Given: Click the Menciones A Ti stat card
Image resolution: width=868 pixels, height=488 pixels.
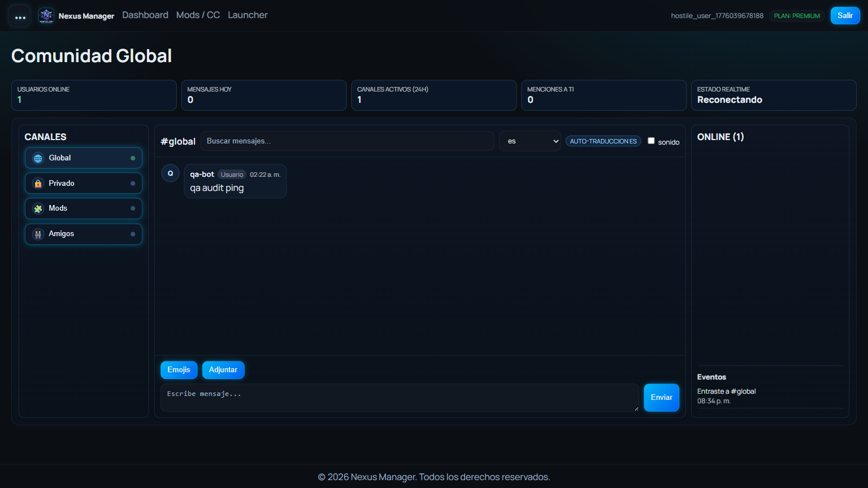Looking at the screenshot, I should point(604,95).
